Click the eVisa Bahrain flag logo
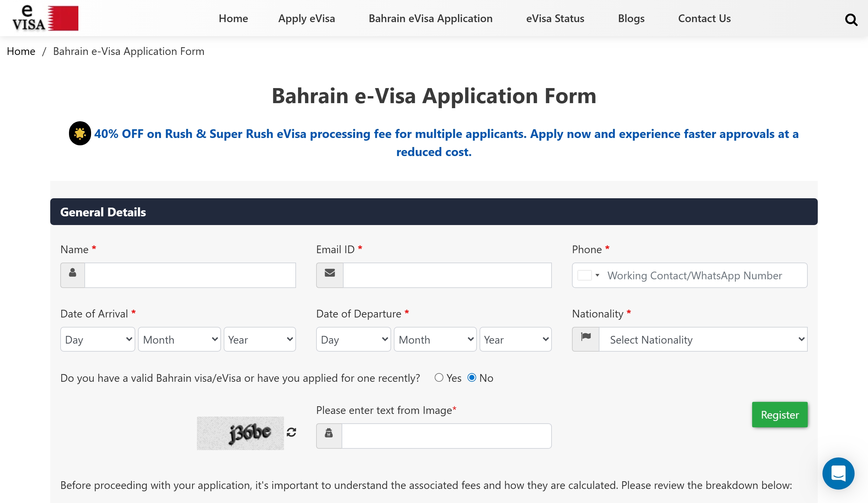 pyautogui.click(x=45, y=18)
